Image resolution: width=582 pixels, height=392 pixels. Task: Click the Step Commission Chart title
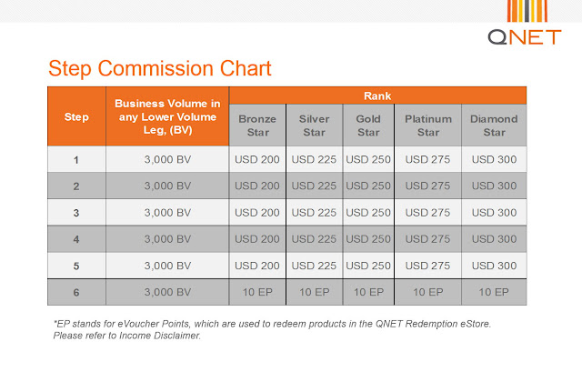coord(160,68)
